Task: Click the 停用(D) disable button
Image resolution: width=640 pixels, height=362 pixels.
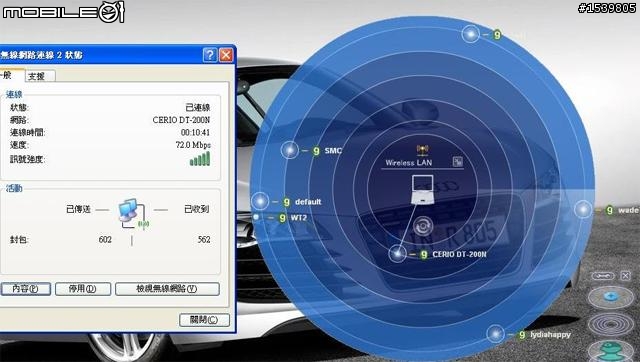Action: (83, 289)
